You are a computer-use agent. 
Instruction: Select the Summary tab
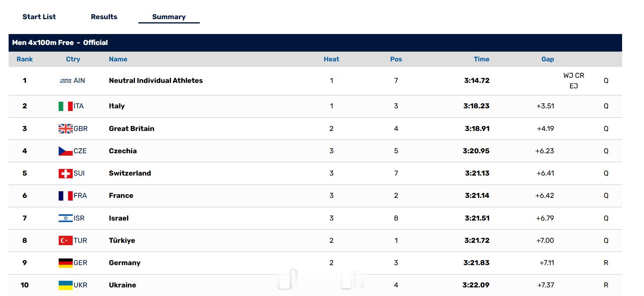(x=169, y=17)
